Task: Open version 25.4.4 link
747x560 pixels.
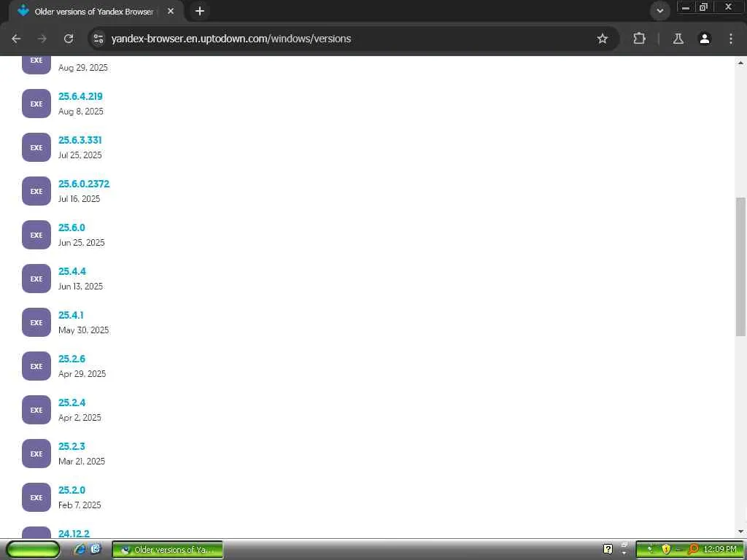Action: point(72,271)
